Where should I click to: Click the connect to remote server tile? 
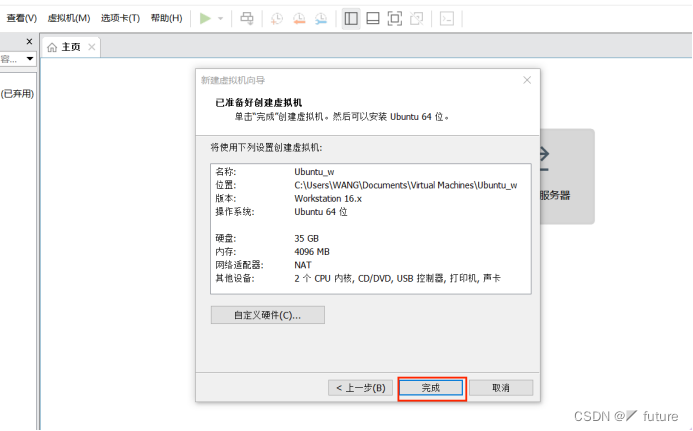click(567, 176)
